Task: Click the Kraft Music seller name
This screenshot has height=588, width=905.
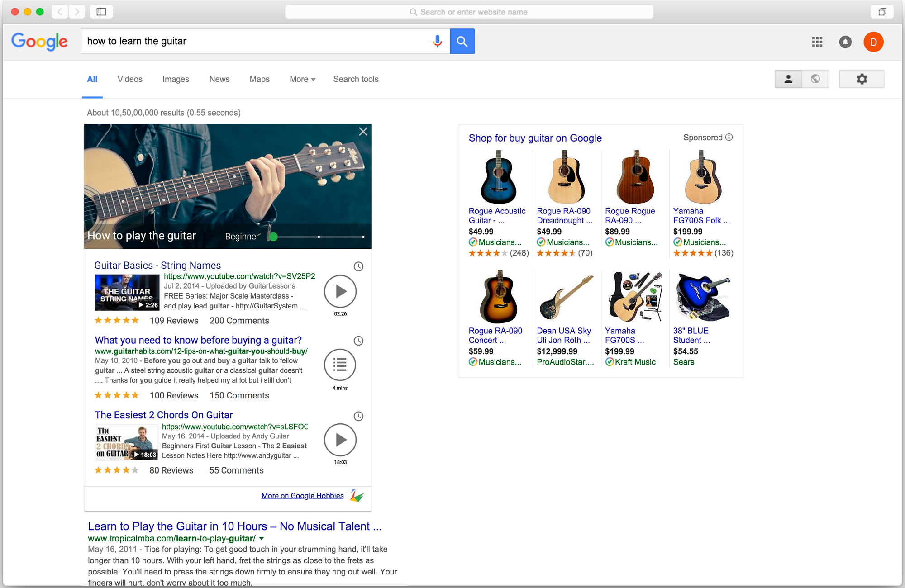Action: [635, 362]
